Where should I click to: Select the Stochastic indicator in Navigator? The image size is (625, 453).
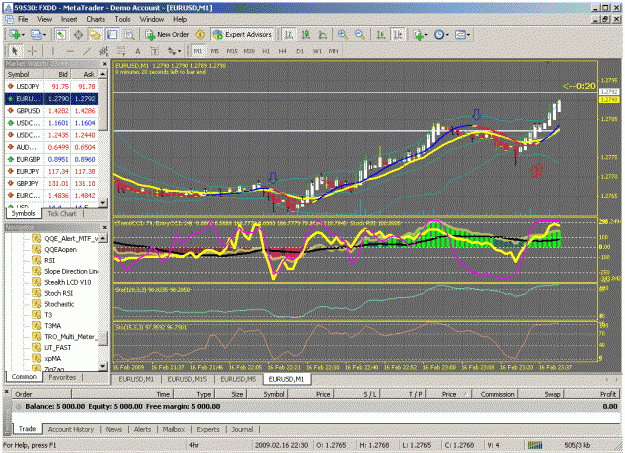coord(59,304)
